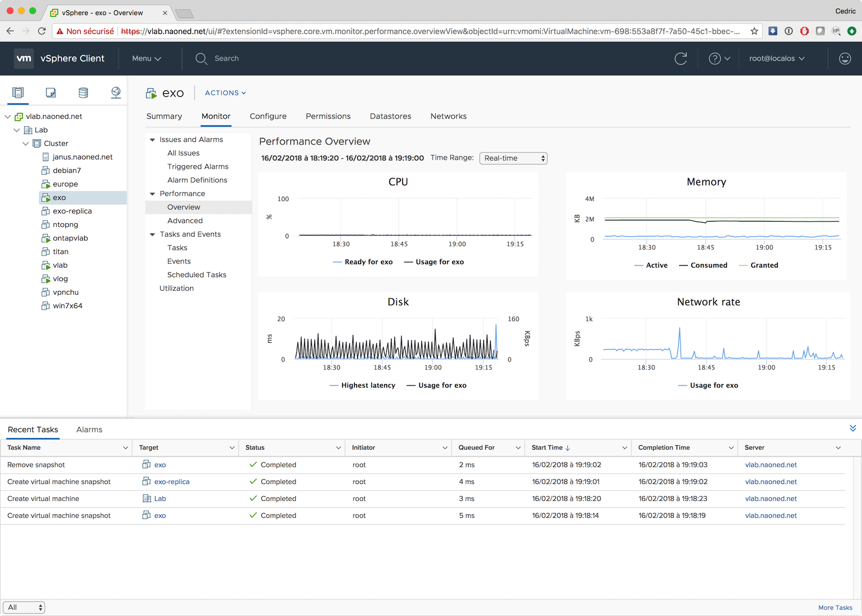
Task: Open the Hosts and Clusters inventory view
Action: point(18,93)
